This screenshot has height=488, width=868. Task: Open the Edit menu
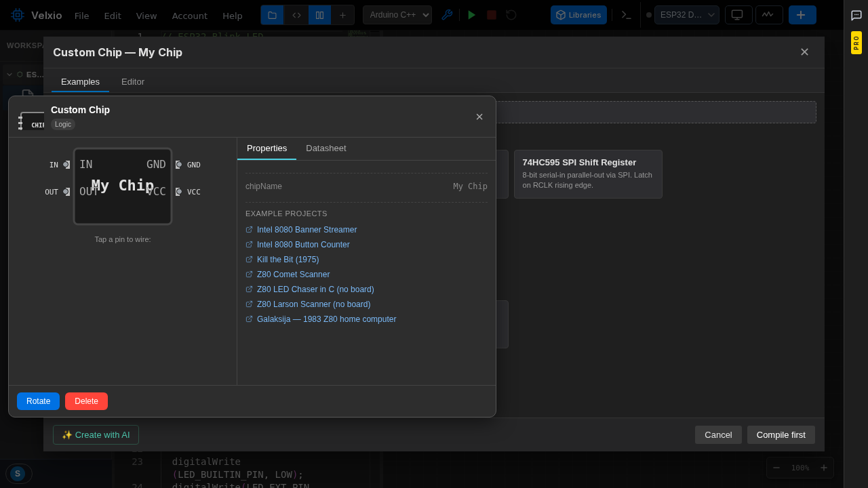point(113,16)
